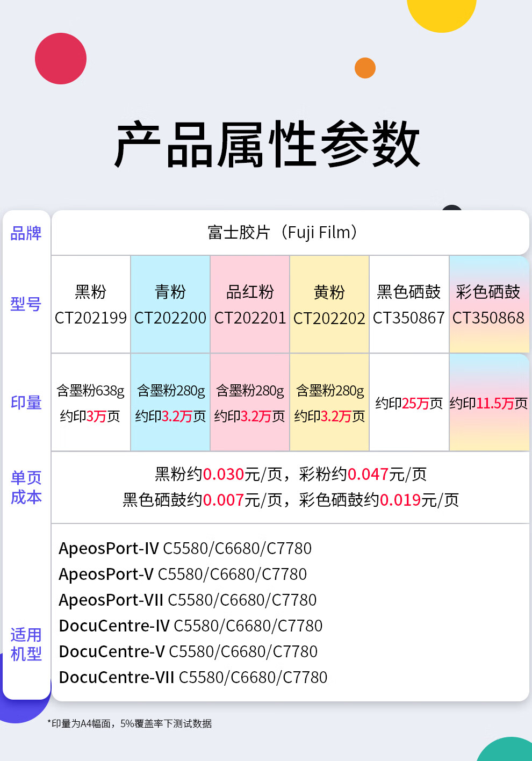This screenshot has height=761, width=532.
Task: Click the yellow 黄粉 CT202202 cell
Action: coord(329,305)
